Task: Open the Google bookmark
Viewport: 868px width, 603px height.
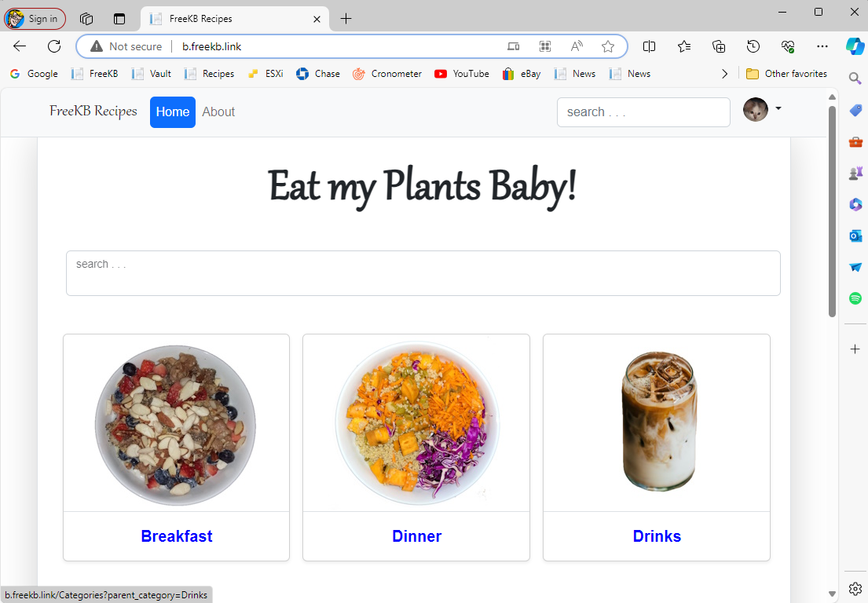Action: pyautogui.click(x=34, y=74)
